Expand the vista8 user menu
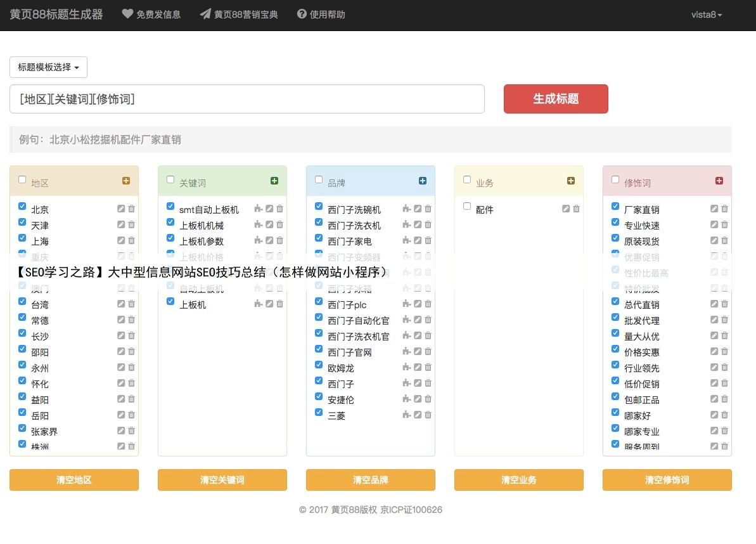756x544 pixels. point(707,15)
